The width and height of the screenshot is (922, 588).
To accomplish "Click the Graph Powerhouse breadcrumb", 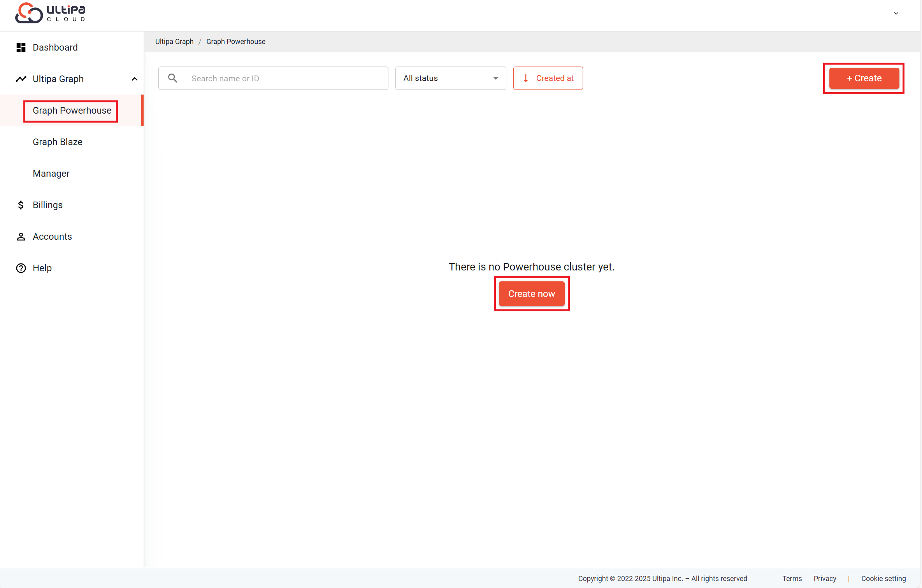I will [x=236, y=42].
